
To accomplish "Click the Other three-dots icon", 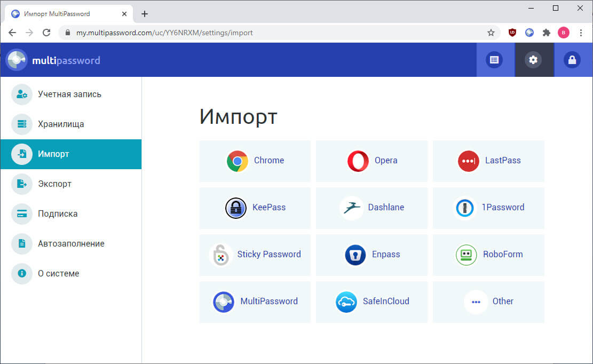I will (476, 302).
